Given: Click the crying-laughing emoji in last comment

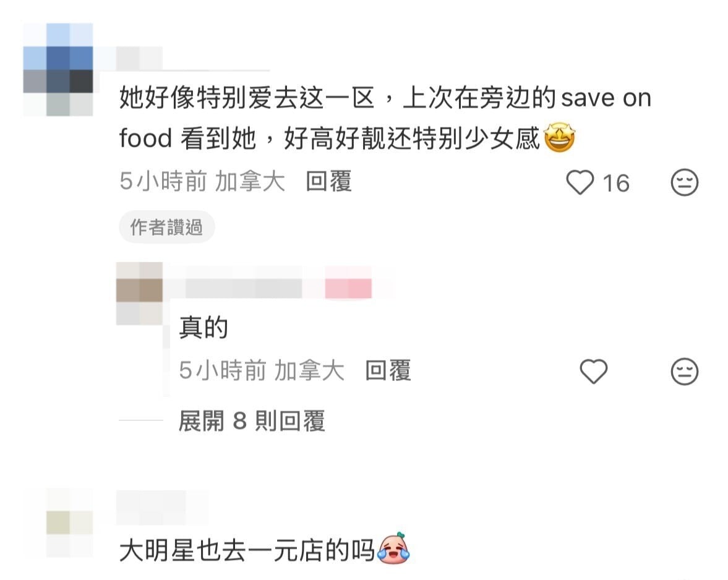Looking at the screenshot, I should [x=394, y=549].
